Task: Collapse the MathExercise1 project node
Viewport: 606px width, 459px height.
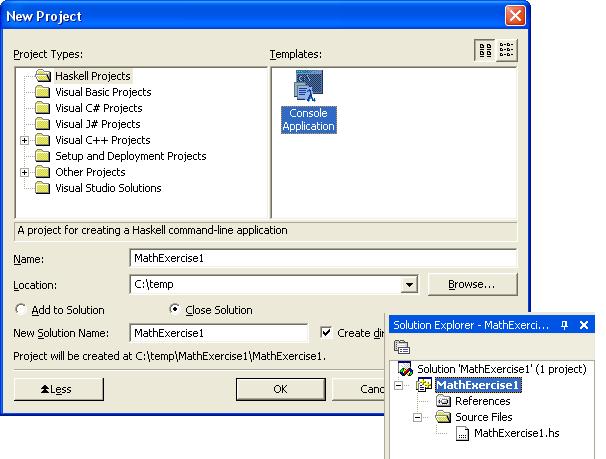Action: [398, 386]
